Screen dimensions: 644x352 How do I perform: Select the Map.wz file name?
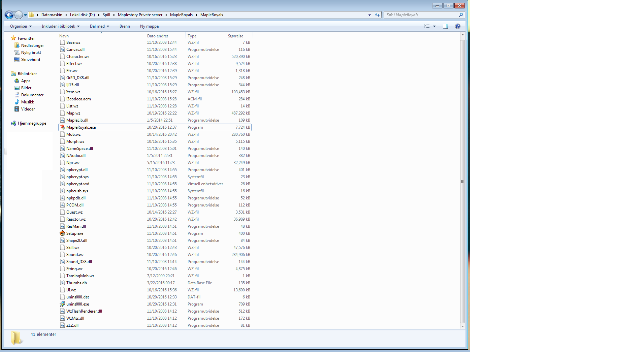click(73, 113)
